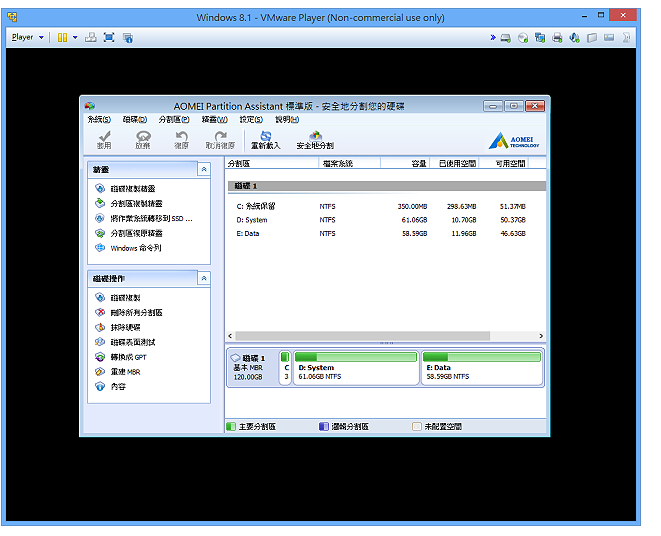Enter VMware full screen mode icon
661x536 pixels.
tap(109, 38)
